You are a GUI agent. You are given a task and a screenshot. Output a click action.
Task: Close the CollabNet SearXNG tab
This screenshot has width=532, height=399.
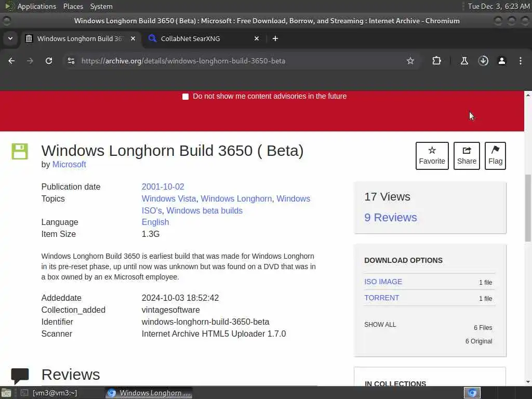[257, 38]
